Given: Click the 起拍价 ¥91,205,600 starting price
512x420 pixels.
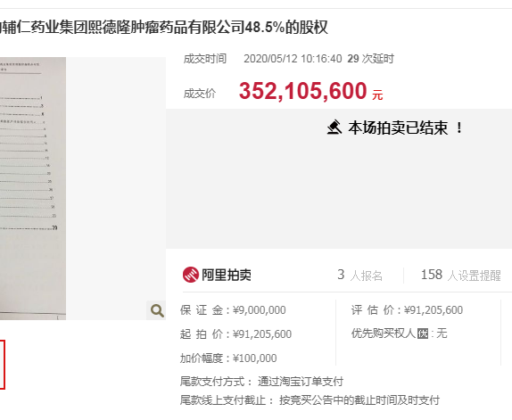Looking at the screenshot, I should [x=235, y=334].
